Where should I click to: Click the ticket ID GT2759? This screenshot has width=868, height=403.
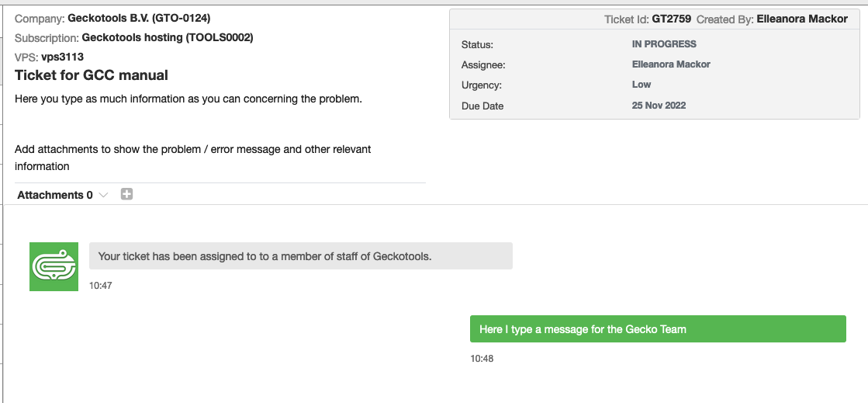click(672, 19)
